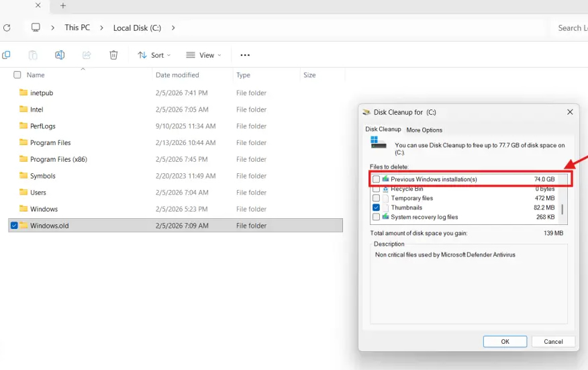Sort by the Name column header
The height and width of the screenshot is (370, 588).
[36, 75]
